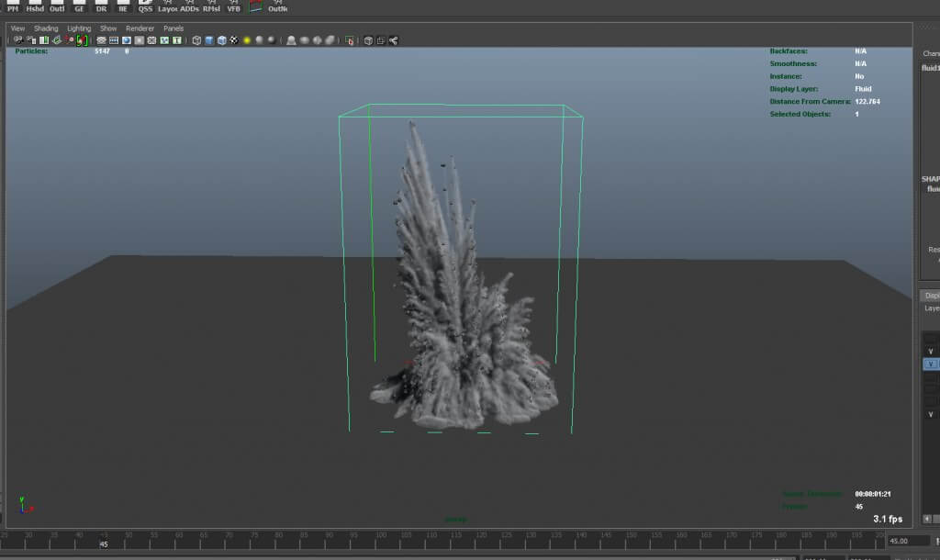
Task: Toggle Isolate Select icon in panel toolbar
Action: tap(350, 40)
